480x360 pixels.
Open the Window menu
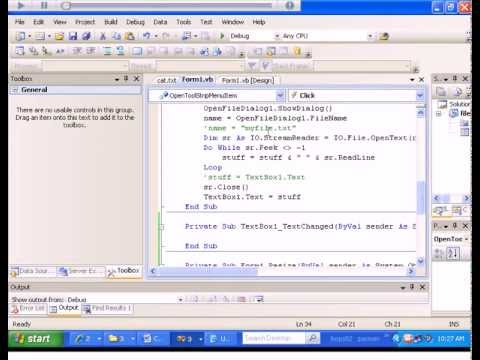[x=233, y=22]
